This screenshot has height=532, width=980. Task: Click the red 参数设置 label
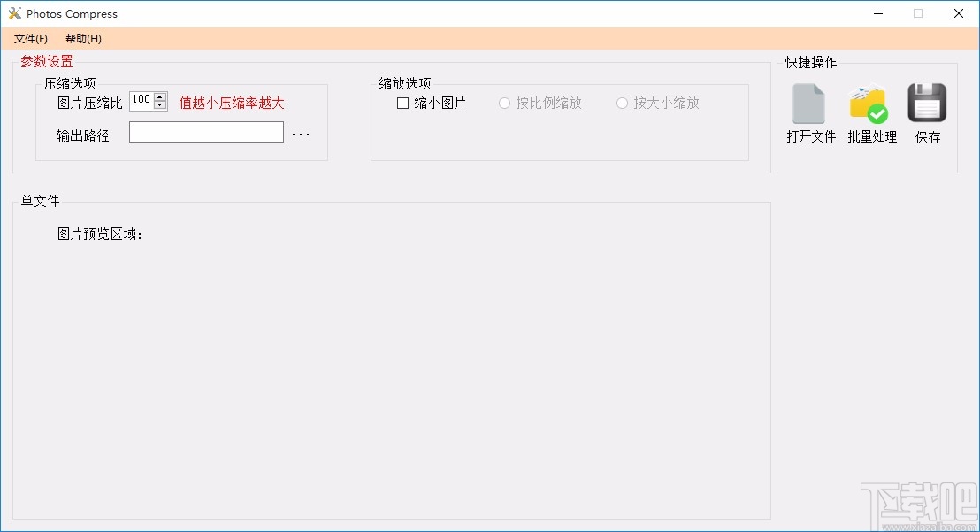pos(47,61)
